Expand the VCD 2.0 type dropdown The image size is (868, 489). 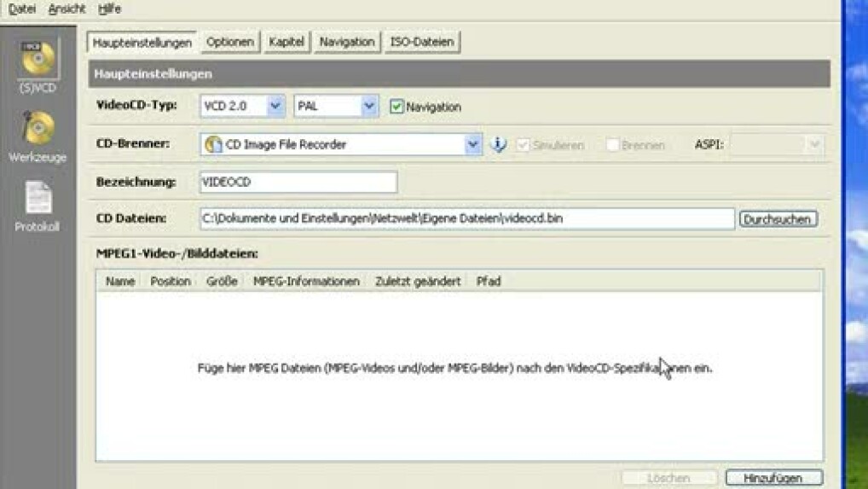(x=275, y=107)
